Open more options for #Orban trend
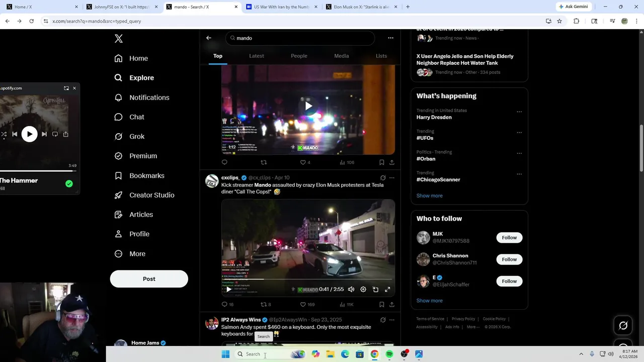Screen dimensions: 644x362 pyautogui.click(x=519, y=153)
